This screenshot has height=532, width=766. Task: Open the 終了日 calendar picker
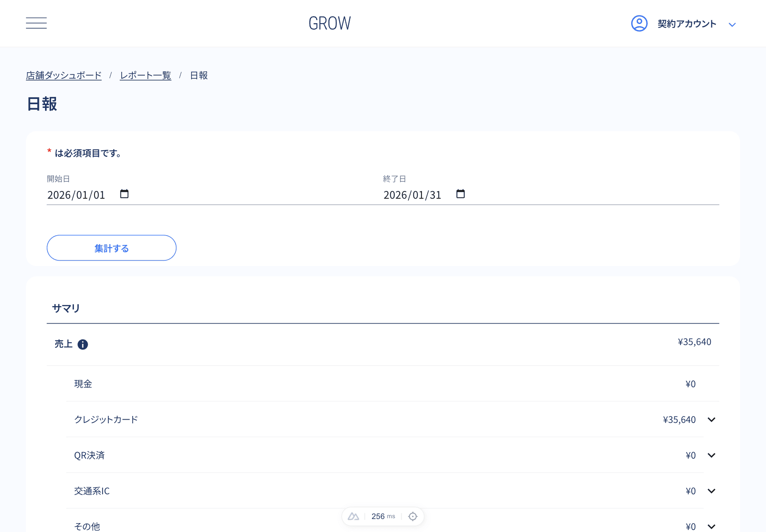(x=460, y=194)
